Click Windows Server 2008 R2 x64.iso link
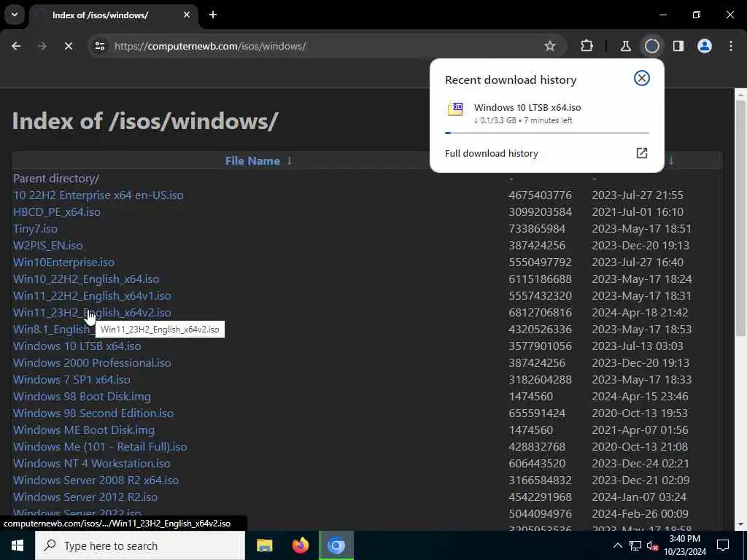Image resolution: width=747 pixels, height=560 pixels. (96, 480)
